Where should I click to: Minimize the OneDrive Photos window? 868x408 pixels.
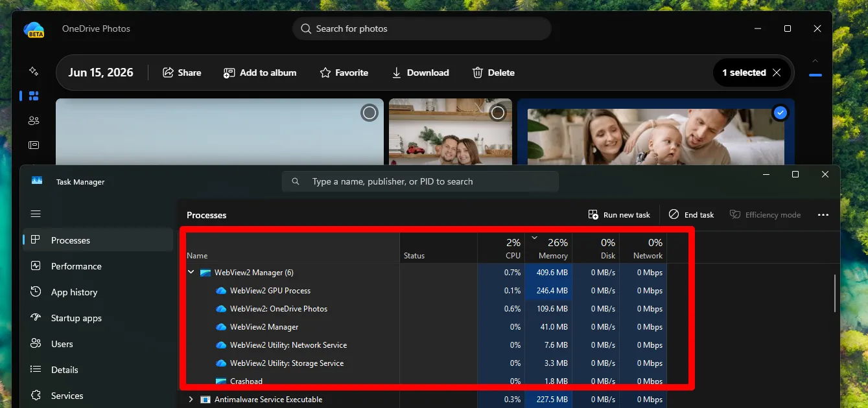point(757,28)
